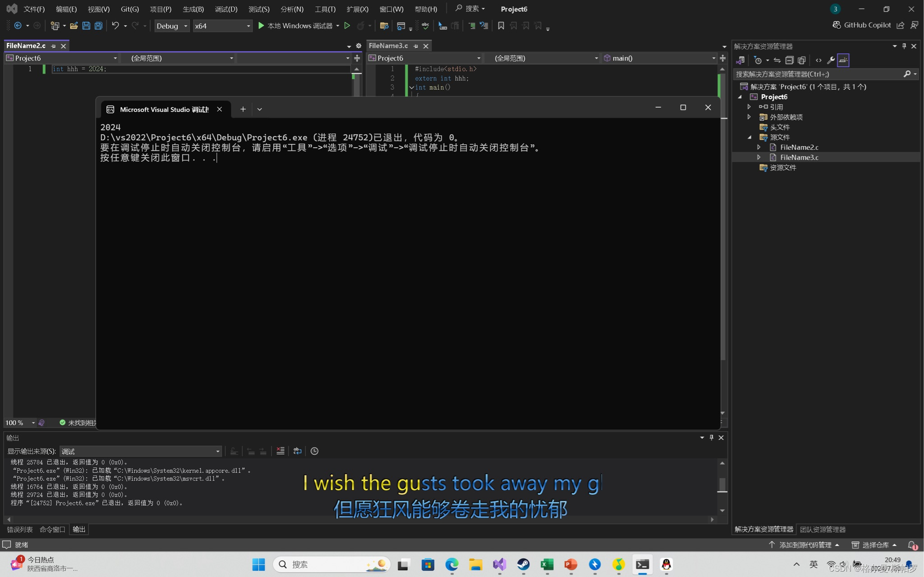Click the pending changes filter clock icon
The height and width of the screenshot is (577, 924).
coord(758,60)
